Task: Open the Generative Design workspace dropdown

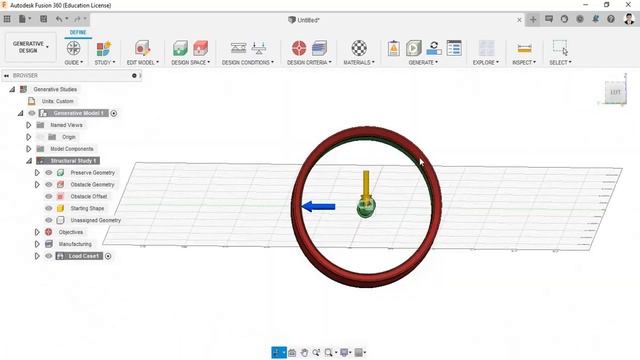Action: click(31, 47)
